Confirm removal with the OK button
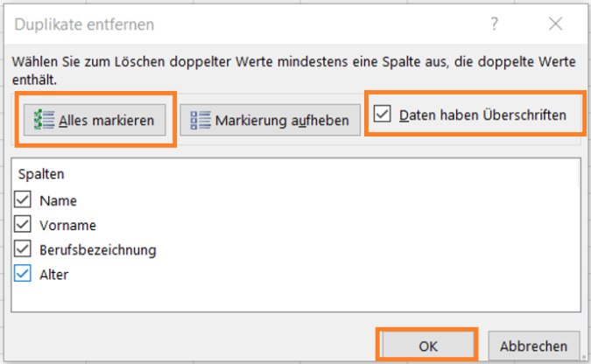 [x=427, y=346]
